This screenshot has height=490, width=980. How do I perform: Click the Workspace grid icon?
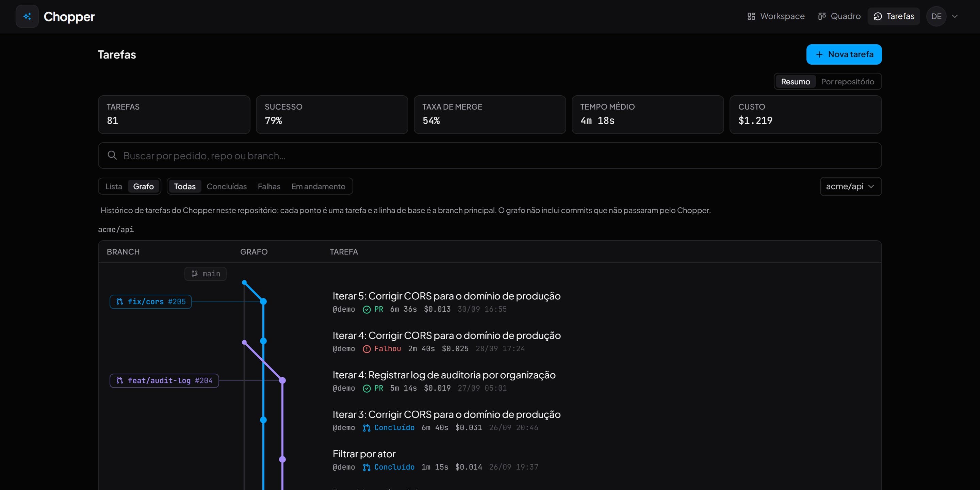[751, 16]
